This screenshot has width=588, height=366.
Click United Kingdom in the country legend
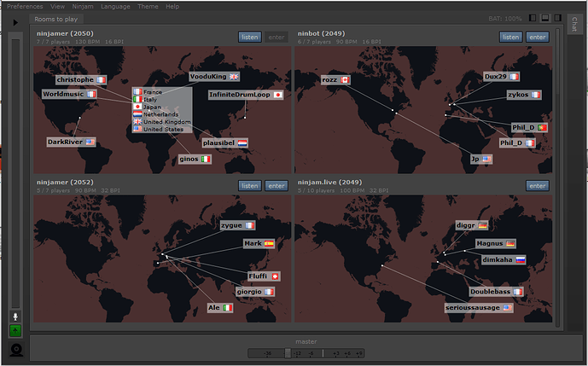pyautogui.click(x=162, y=122)
